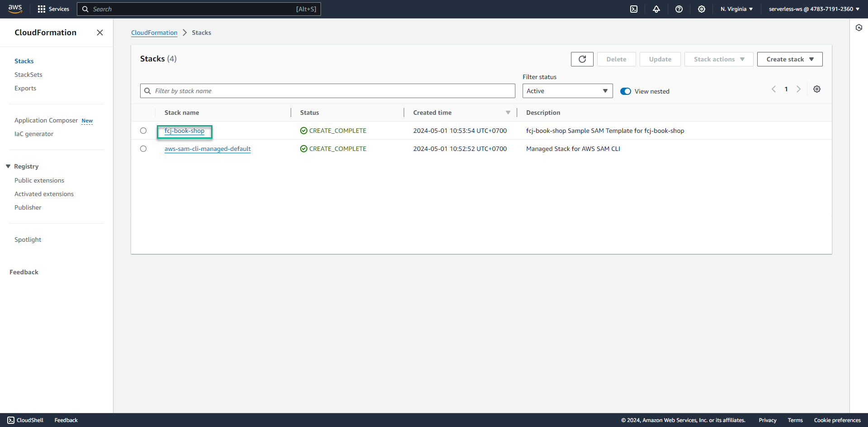The width and height of the screenshot is (868, 427).
Task: Click the CloudFormation breadcrumb link
Action: (154, 33)
